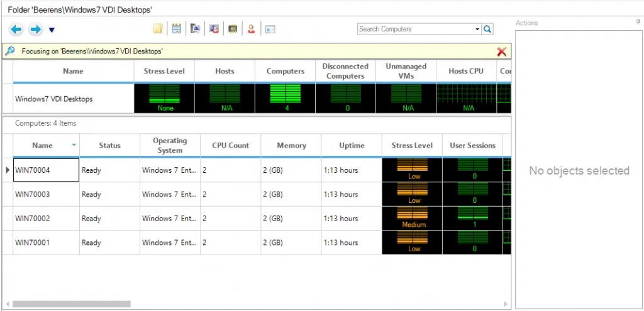Click the Medium stress gauge for WIN70002
The width and height of the screenshot is (644, 311).
tap(412, 218)
